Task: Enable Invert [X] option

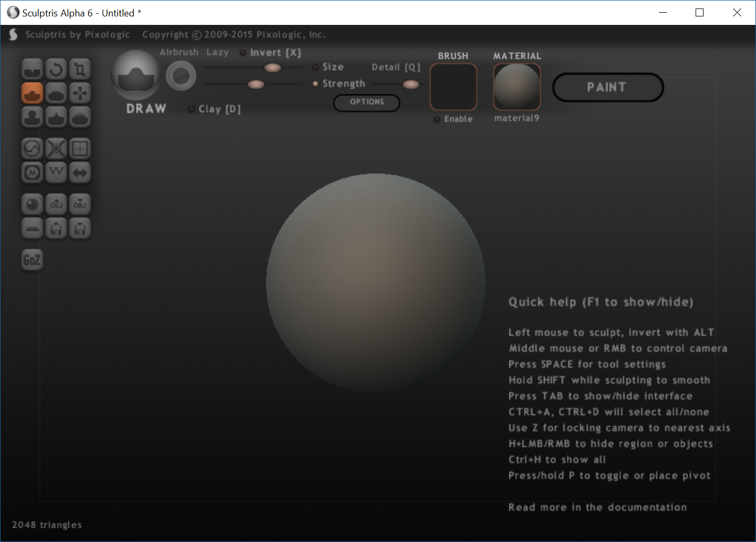Action: coord(271,52)
